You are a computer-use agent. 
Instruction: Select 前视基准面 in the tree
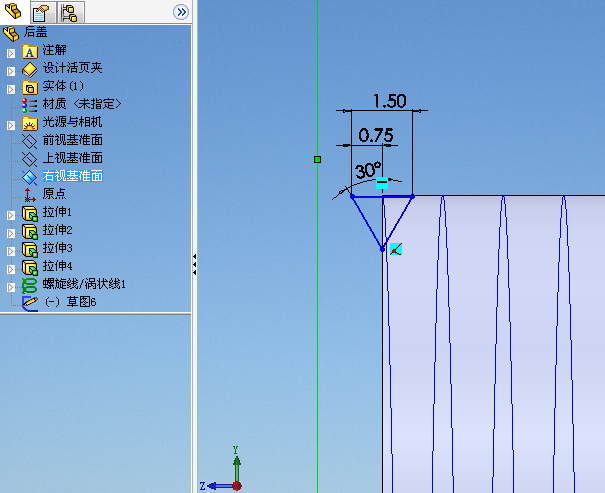pyautogui.click(x=73, y=140)
